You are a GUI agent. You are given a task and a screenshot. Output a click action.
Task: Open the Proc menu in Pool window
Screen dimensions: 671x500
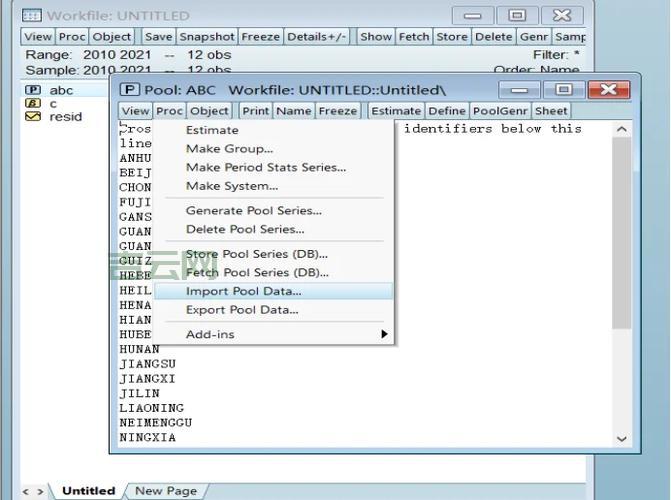tap(169, 111)
